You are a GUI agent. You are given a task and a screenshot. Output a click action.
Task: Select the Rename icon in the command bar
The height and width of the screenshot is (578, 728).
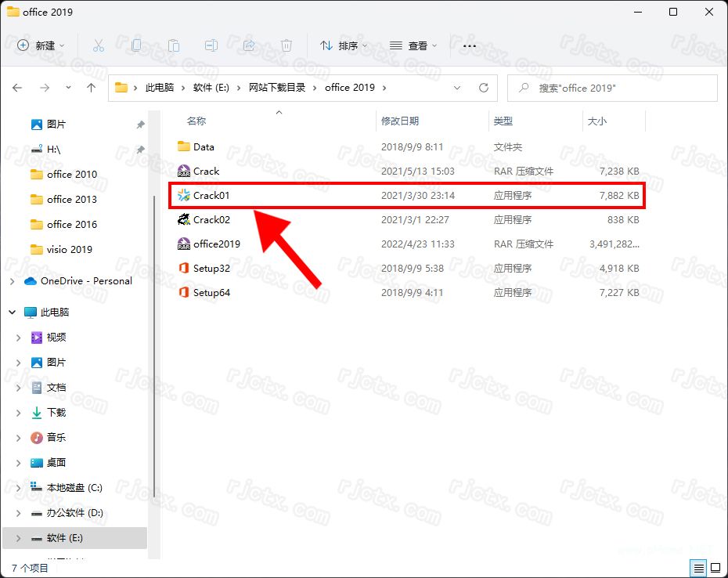pos(211,45)
